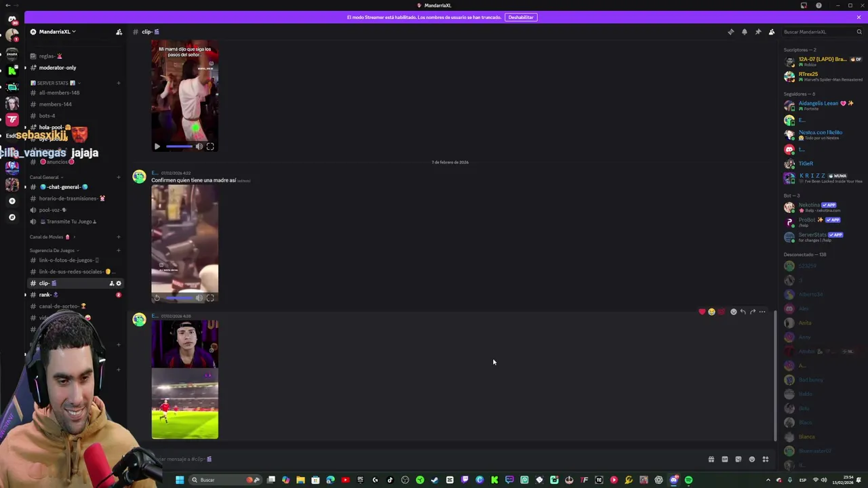Screen dimensions: 868x488
Task: Open rank channel with unread badge
Action: [75, 295]
